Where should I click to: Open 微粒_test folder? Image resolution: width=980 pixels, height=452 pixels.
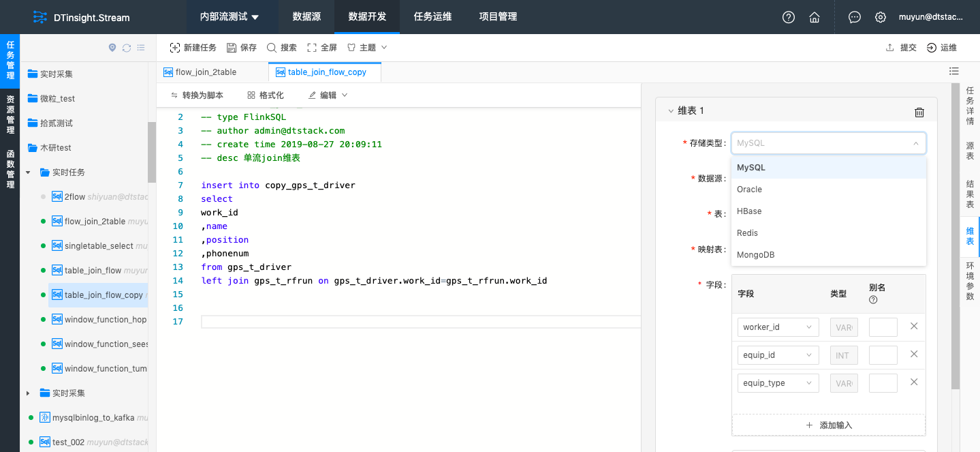click(51, 99)
